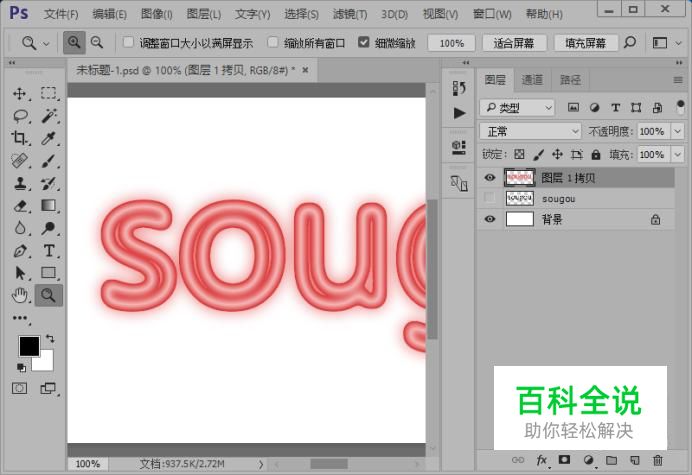Select the Dodge tool
This screenshot has width=692, height=475.
pos(49,228)
